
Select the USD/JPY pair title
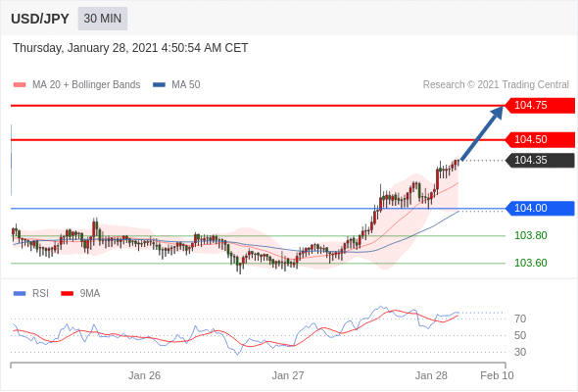(40, 19)
